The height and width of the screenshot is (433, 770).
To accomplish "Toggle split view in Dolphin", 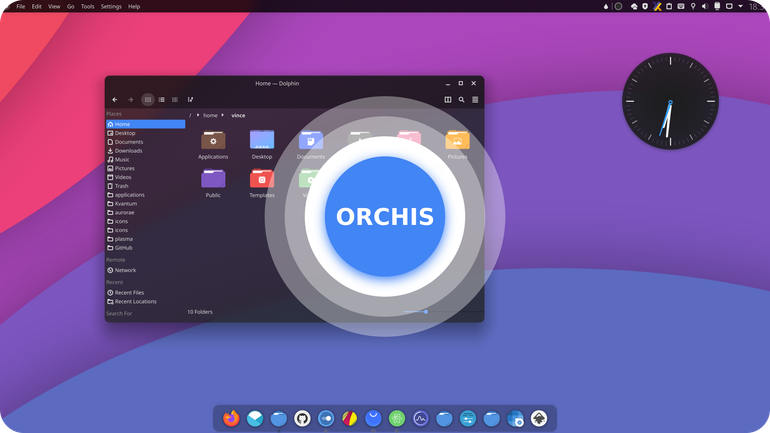I will (448, 100).
